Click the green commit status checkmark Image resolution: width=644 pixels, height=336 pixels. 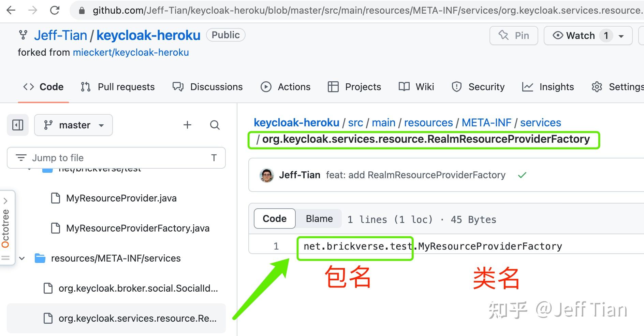pos(522,175)
